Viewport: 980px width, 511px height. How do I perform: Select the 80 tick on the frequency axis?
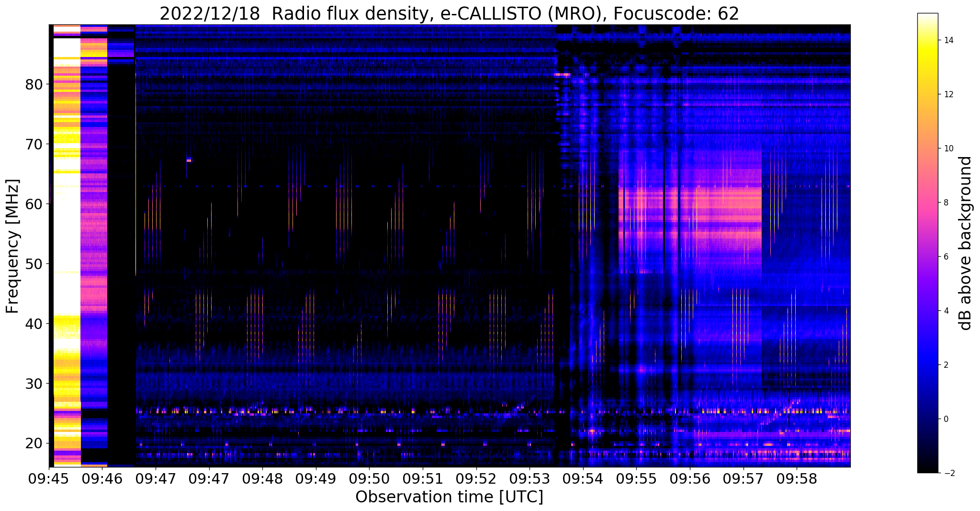[x=34, y=85]
